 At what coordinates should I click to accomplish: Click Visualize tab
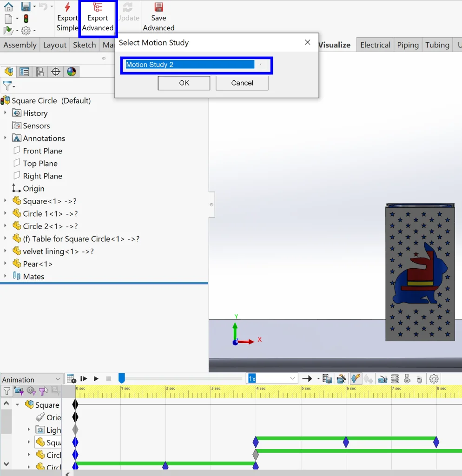coord(334,45)
